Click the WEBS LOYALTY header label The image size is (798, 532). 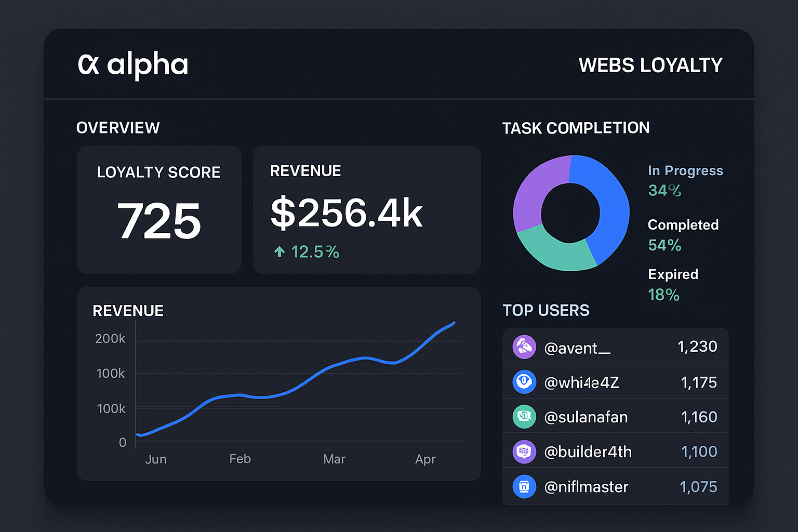pyautogui.click(x=650, y=64)
